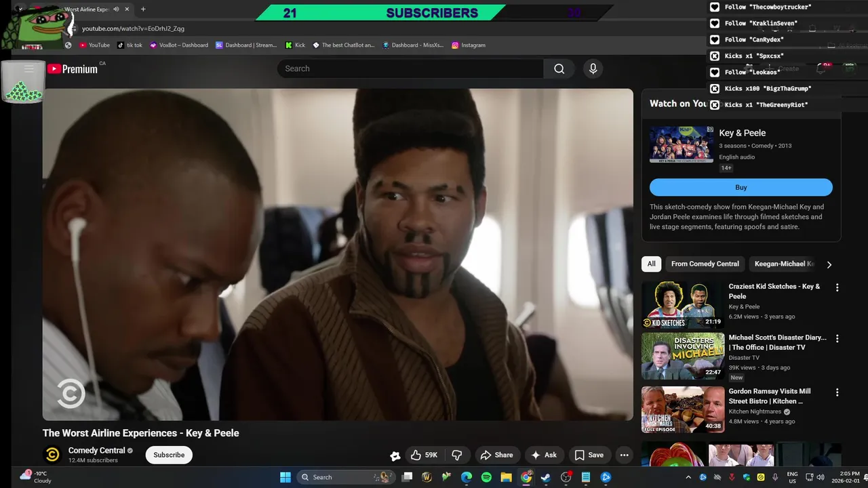This screenshot has height=488, width=868.
Task: Open Spotify from the taskbar
Action: (x=486, y=477)
